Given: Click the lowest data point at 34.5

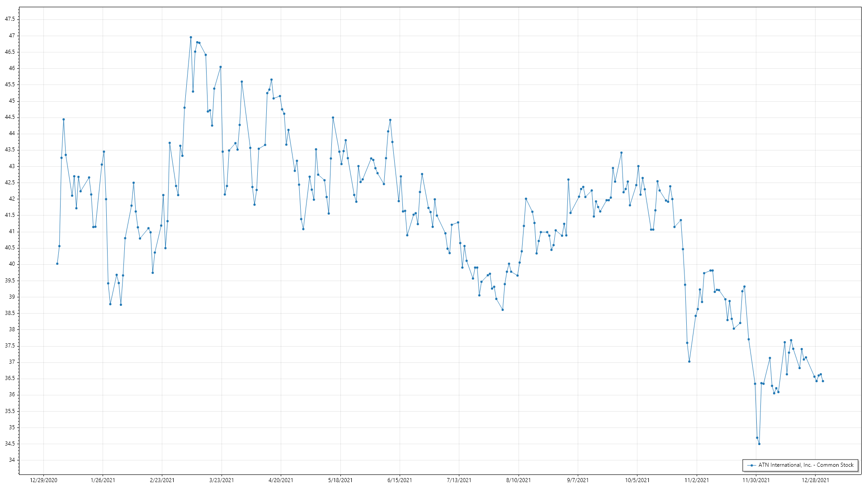Looking at the screenshot, I should pyautogui.click(x=759, y=444).
